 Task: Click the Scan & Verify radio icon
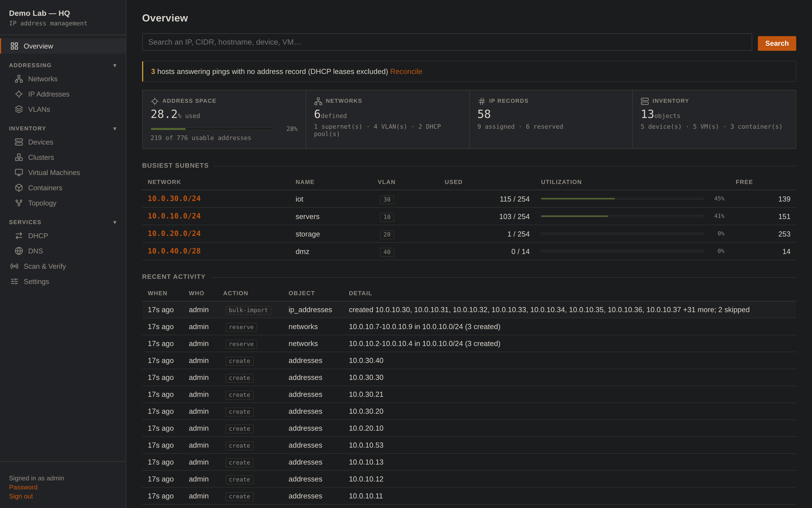click(14, 266)
